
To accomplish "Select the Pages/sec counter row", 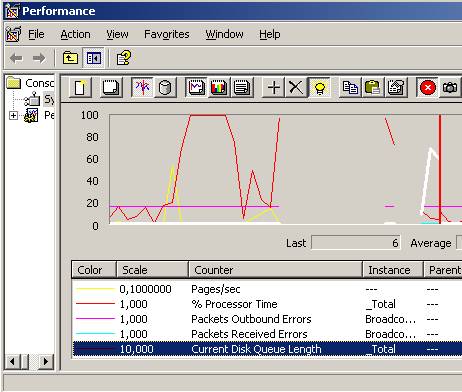I will point(267,289).
